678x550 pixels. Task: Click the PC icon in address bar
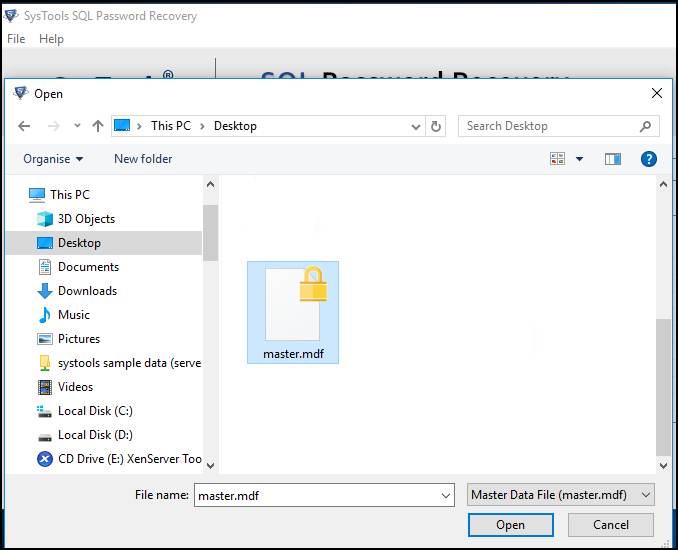122,125
